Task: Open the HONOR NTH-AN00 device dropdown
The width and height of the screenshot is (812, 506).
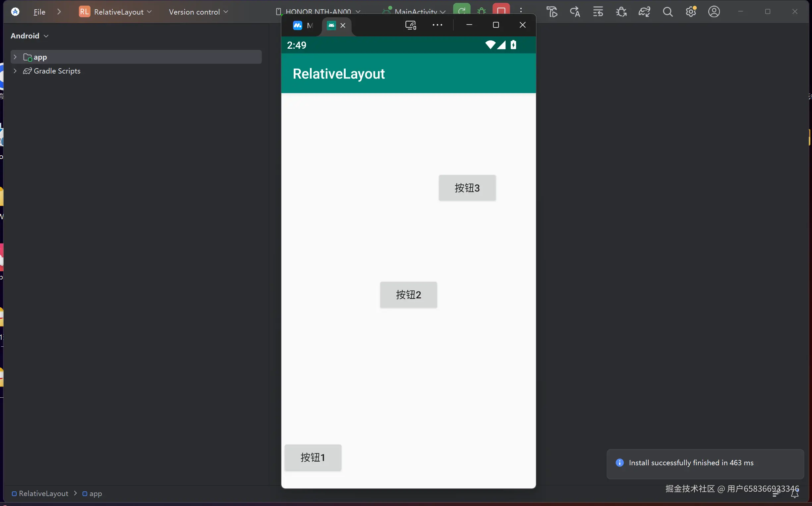Action: (x=318, y=12)
